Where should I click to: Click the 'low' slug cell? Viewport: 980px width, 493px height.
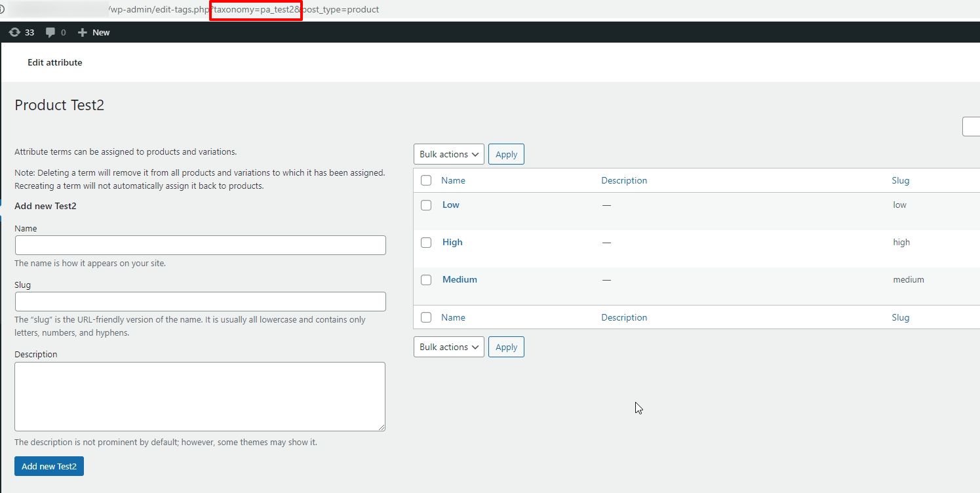coord(899,205)
